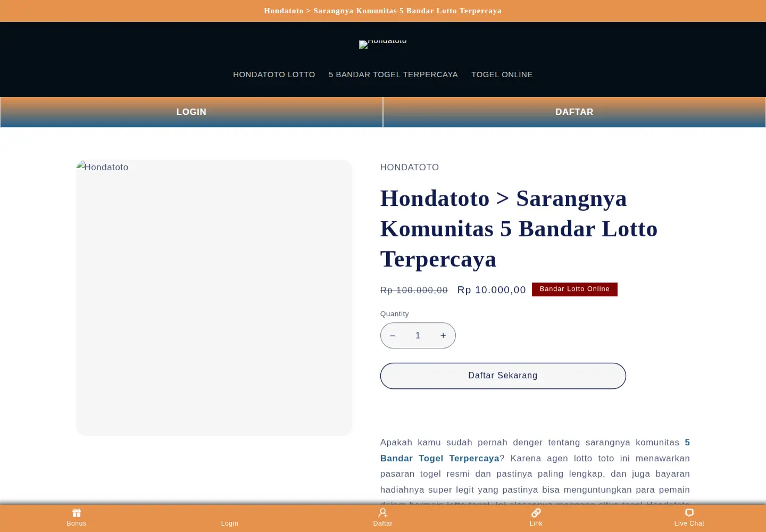
Task: Select the TOGEL ONLINE menu item
Action: pyautogui.click(x=502, y=74)
